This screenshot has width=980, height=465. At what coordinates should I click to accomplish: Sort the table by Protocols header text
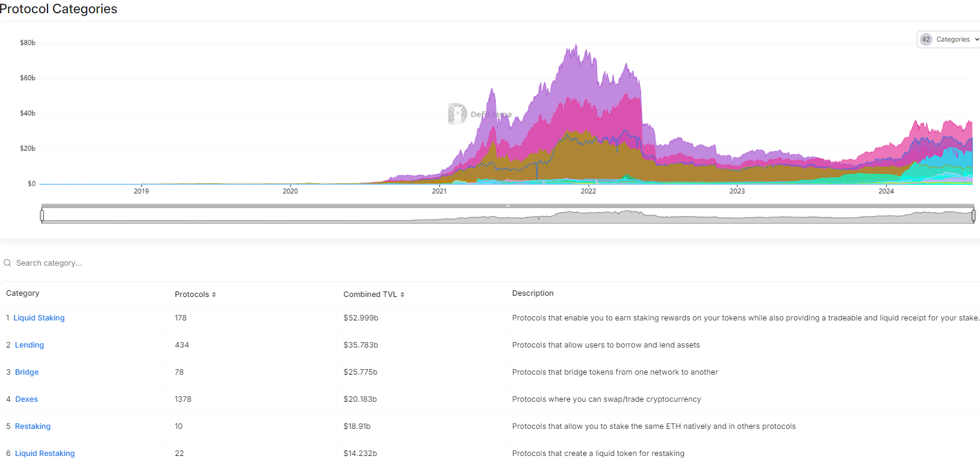point(192,295)
